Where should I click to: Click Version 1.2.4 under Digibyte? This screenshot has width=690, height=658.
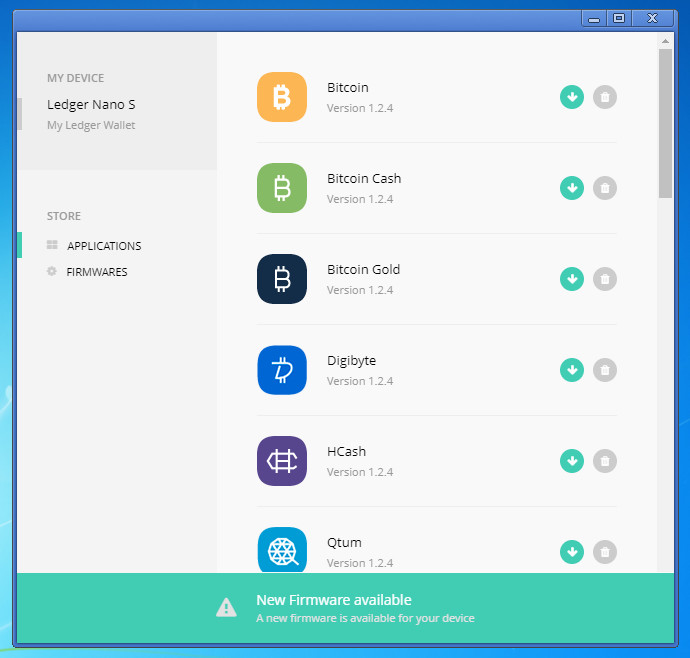[360, 381]
